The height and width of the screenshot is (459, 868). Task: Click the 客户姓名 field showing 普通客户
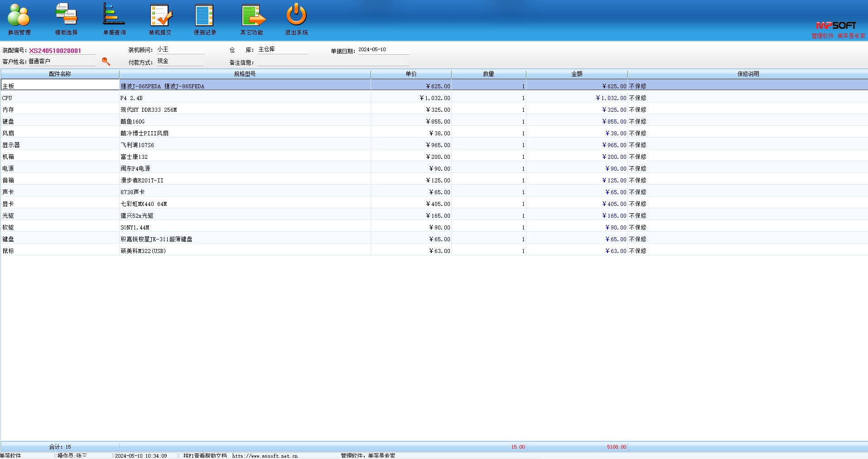point(61,62)
